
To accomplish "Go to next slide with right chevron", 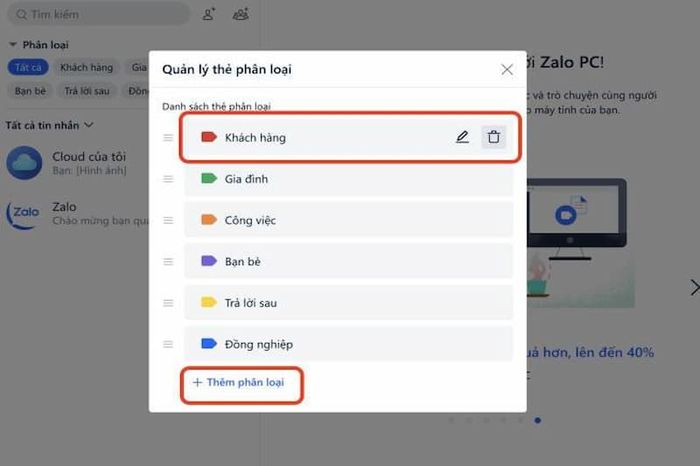I will click(x=694, y=287).
